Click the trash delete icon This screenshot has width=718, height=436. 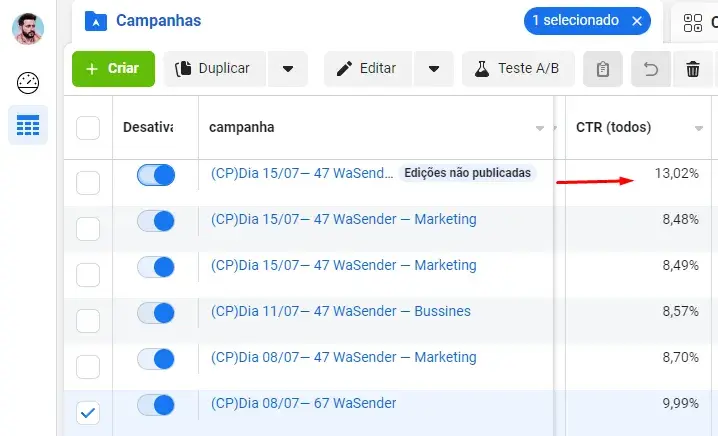click(x=693, y=69)
